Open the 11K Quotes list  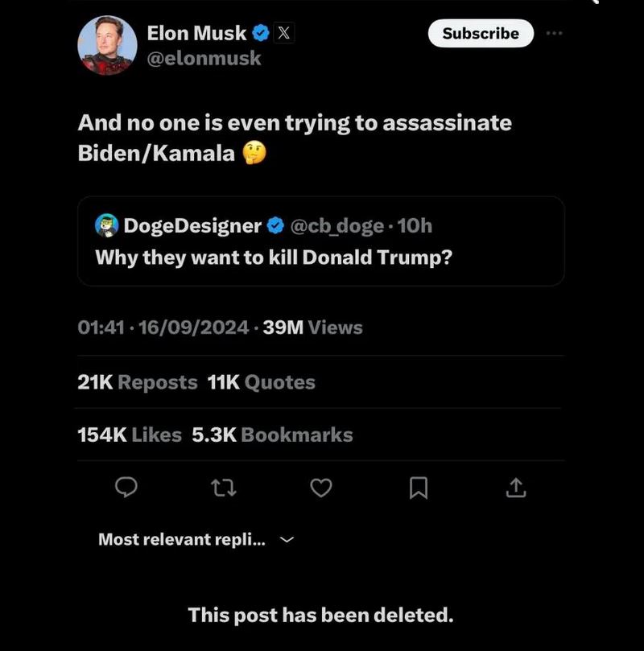pos(262,382)
